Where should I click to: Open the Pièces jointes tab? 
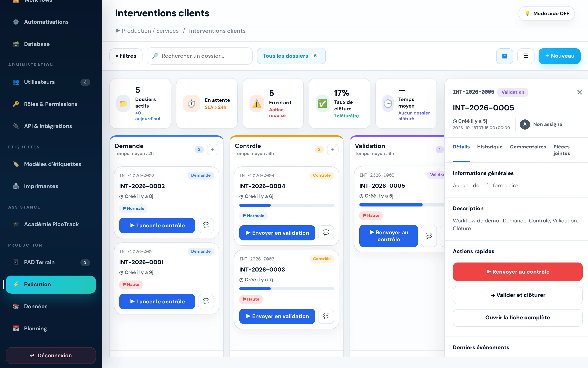tap(561, 150)
